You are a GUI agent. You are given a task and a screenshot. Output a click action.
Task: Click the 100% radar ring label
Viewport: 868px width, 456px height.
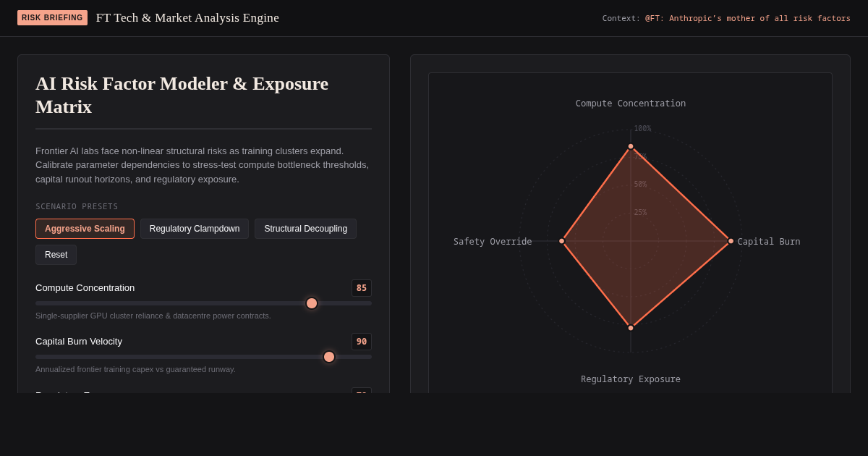642,129
